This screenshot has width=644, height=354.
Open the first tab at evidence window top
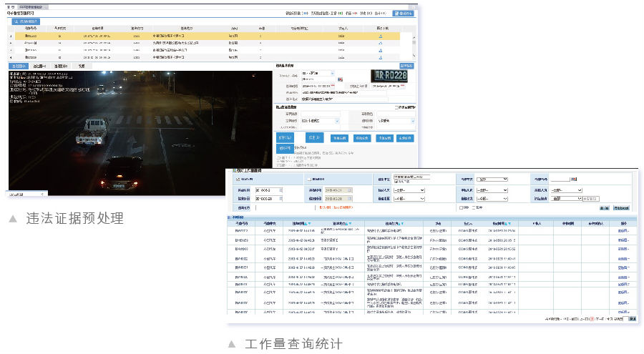click(x=11, y=7)
